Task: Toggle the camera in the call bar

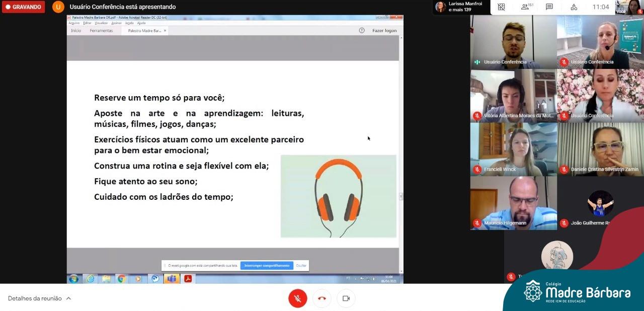Action: click(x=346, y=298)
